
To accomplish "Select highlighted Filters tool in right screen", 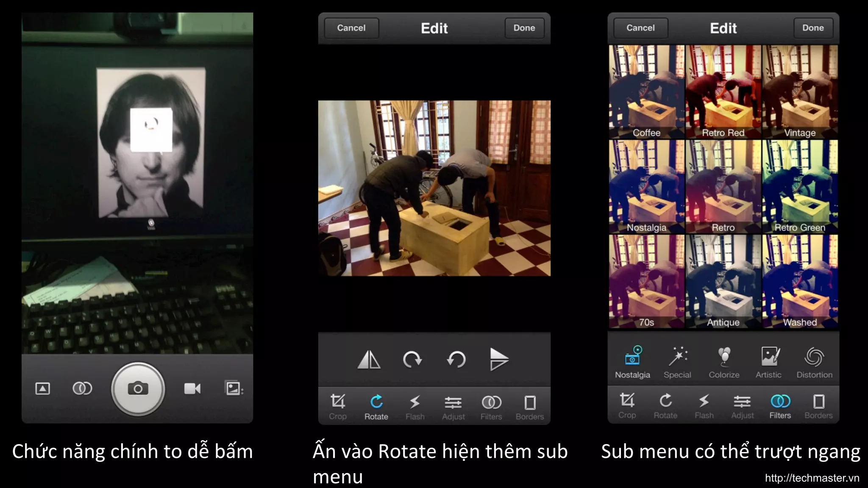I will coord(780,406).
